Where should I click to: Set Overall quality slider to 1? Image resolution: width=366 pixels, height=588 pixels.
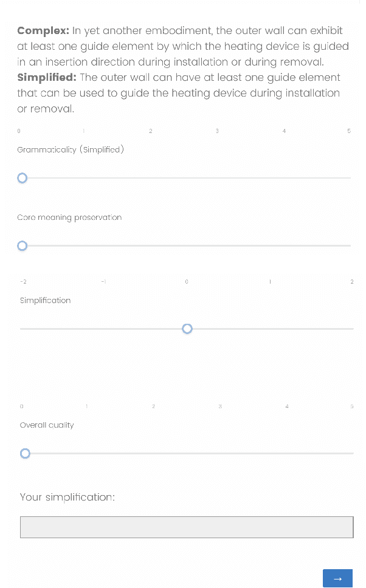point(90,454)
